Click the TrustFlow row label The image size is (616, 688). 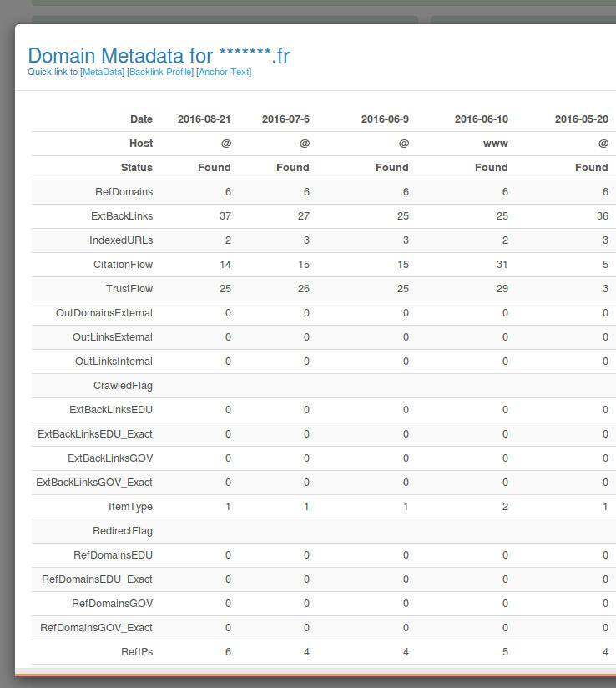click(x=129, y=288)
